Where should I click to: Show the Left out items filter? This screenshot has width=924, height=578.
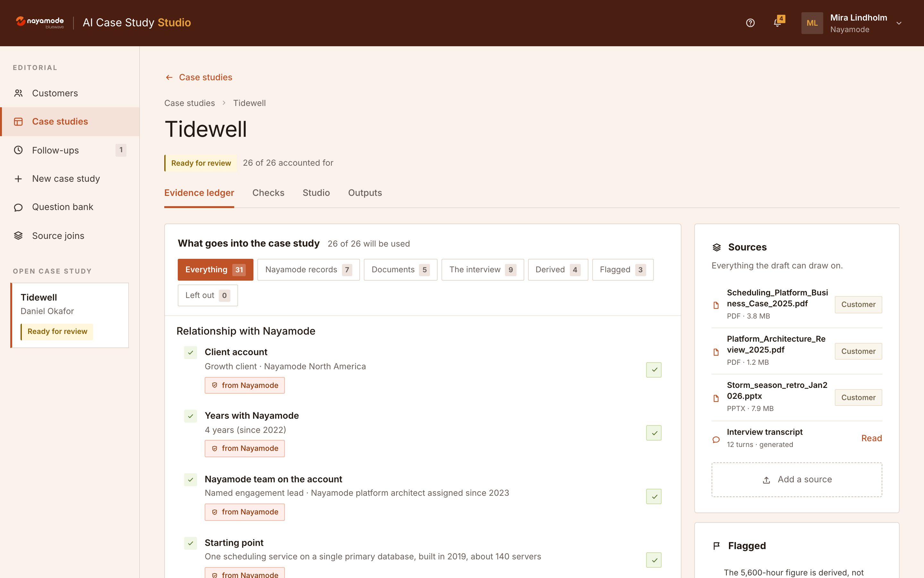coord(208,295)
